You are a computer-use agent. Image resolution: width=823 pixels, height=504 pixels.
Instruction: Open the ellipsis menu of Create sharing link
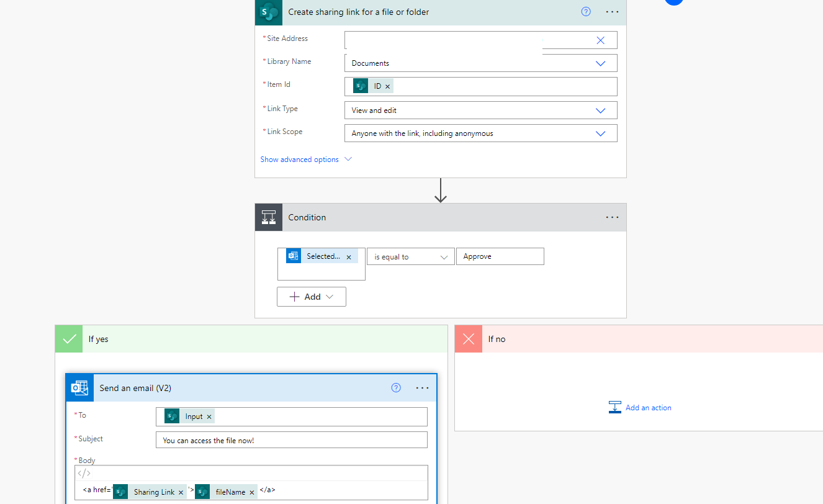(x=613, y=12)
